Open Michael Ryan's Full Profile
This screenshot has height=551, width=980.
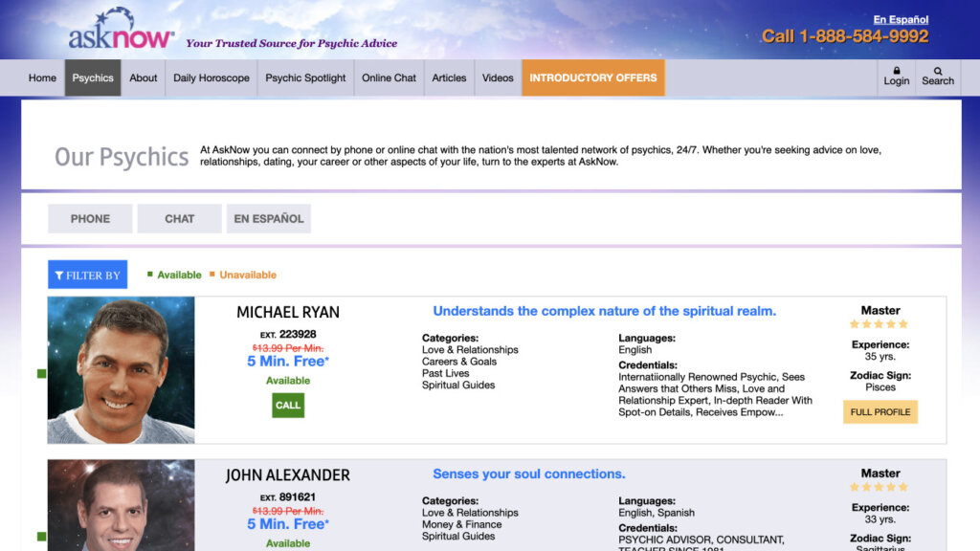tap(880, 412)
